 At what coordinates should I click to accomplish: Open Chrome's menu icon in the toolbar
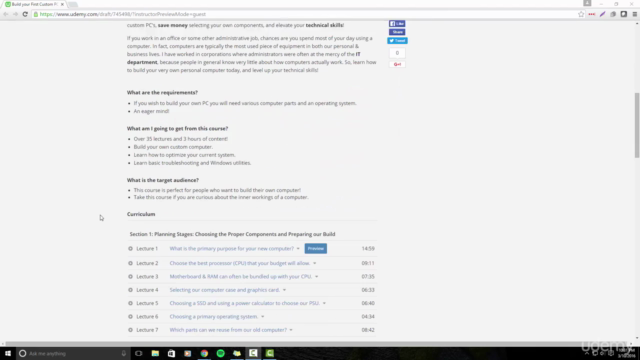[634, 14]
